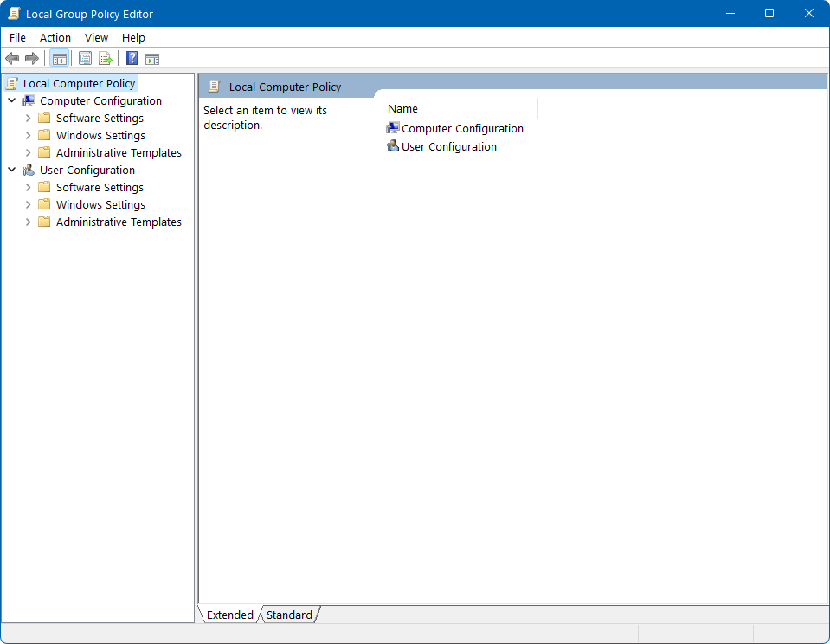
Task: Click Computer Configuration icon in right pane list
Action: [393, 128]
